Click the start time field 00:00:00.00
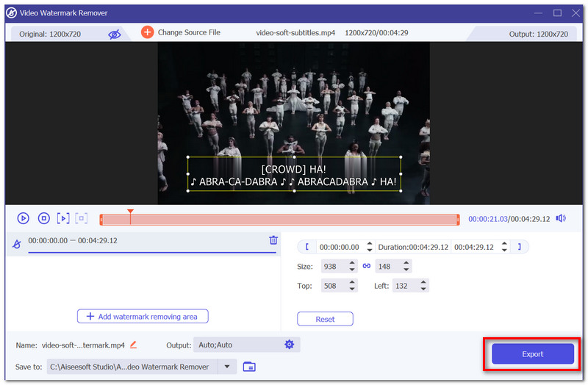 (x=340, y=247)
